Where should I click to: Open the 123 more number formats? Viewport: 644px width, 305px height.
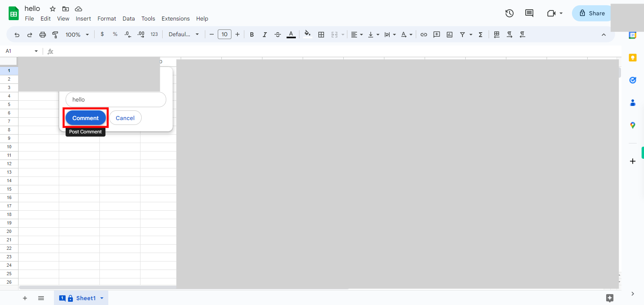[x=154, y=34]
